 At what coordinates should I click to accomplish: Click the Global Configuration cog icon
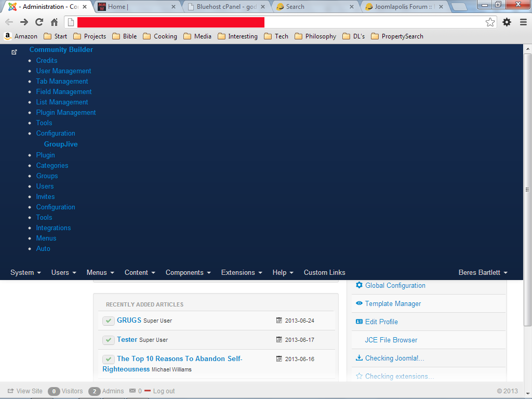(359, 285)
